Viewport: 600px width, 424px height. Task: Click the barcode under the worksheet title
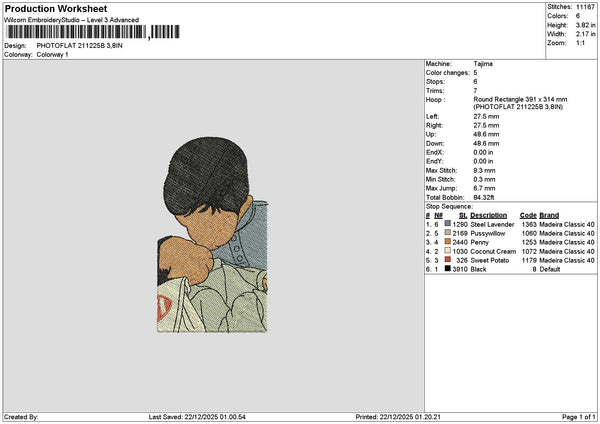[x=93, y=32]
